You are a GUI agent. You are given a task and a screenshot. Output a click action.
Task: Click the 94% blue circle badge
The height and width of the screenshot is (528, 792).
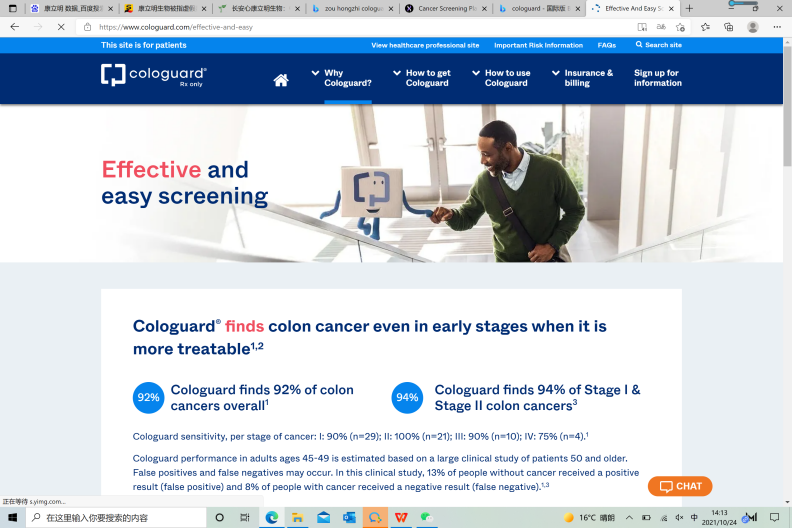[407, 397]
